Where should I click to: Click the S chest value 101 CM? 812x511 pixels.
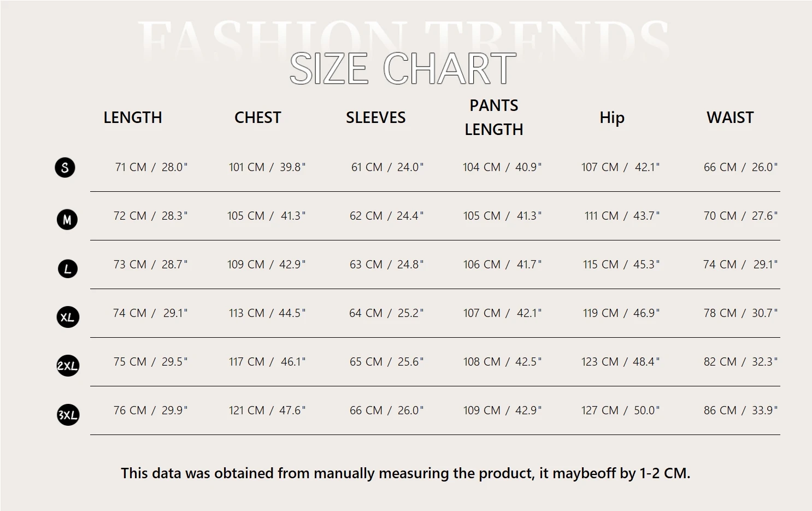point(246,167)
